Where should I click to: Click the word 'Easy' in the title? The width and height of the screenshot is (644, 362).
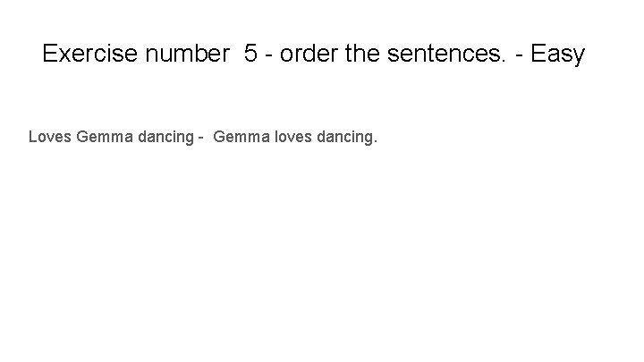point(558,55)
